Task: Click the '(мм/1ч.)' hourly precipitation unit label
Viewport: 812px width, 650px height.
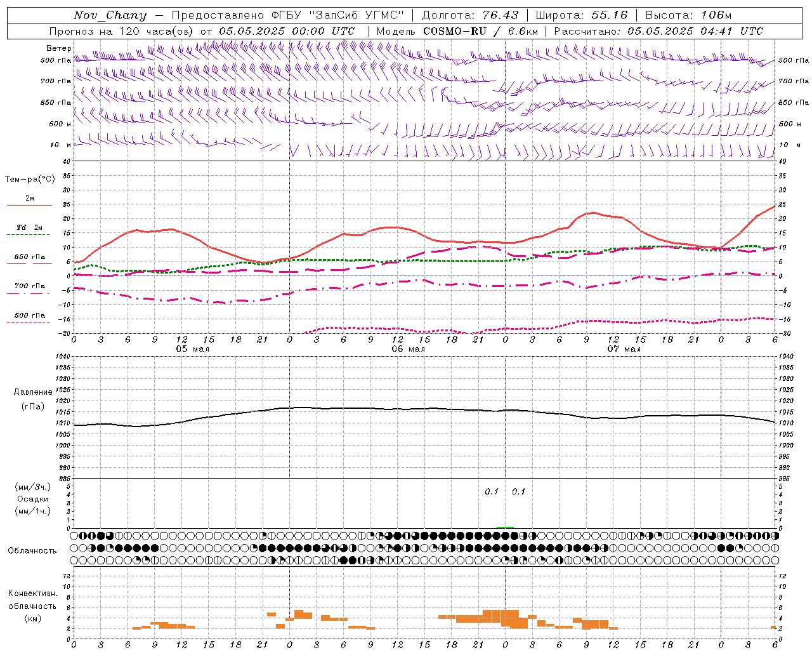Action: click(32, 511)
